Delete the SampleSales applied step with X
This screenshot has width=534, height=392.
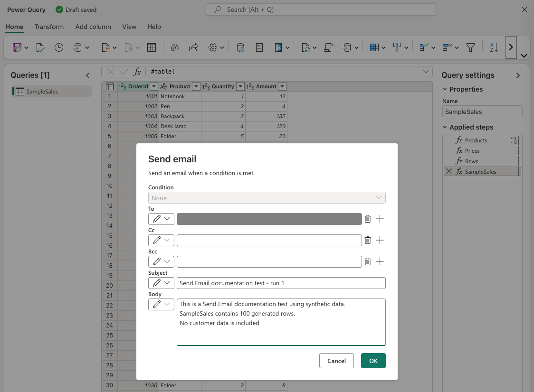449,171
